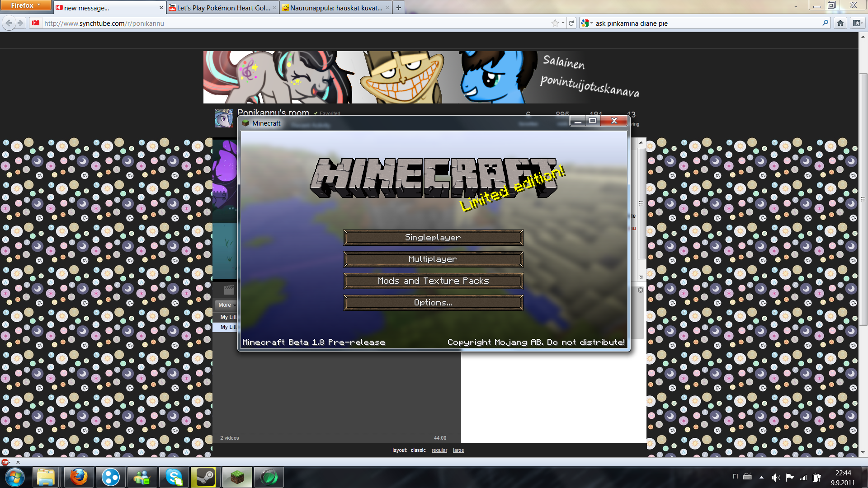Click the Singleplayer button
868x488 pixels.
(433, 238)
